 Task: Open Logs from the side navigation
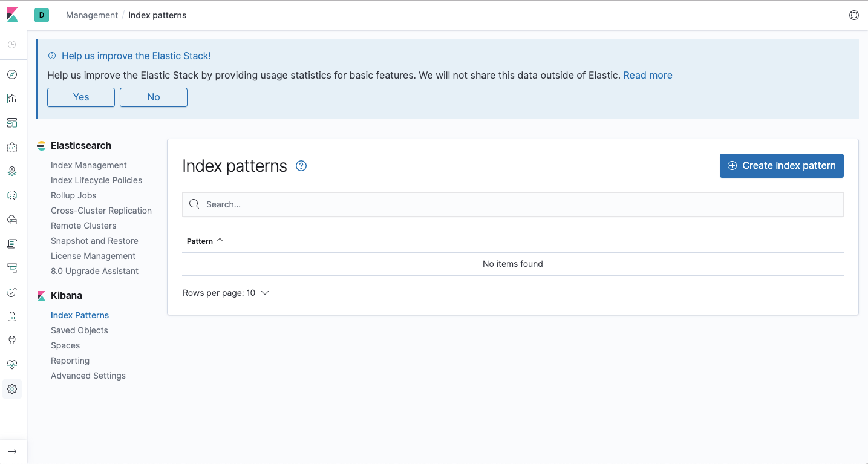coord(12,244)
